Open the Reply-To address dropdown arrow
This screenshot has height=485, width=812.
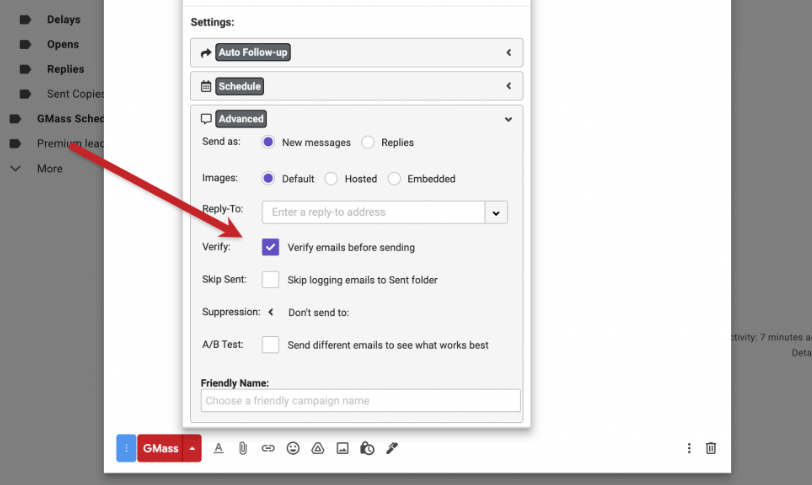tap(496, 213)
